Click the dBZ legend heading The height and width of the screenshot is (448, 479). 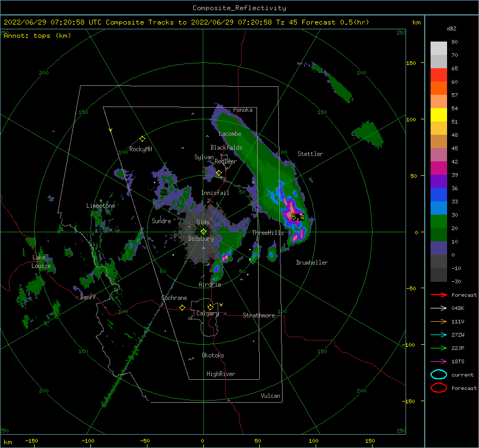coord(451,29)
